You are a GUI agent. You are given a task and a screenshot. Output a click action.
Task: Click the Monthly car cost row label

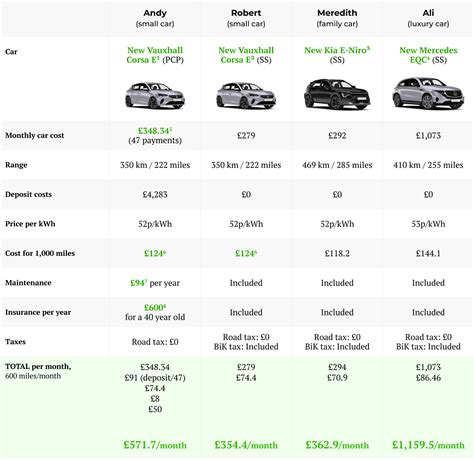click(x=35, y=135)
